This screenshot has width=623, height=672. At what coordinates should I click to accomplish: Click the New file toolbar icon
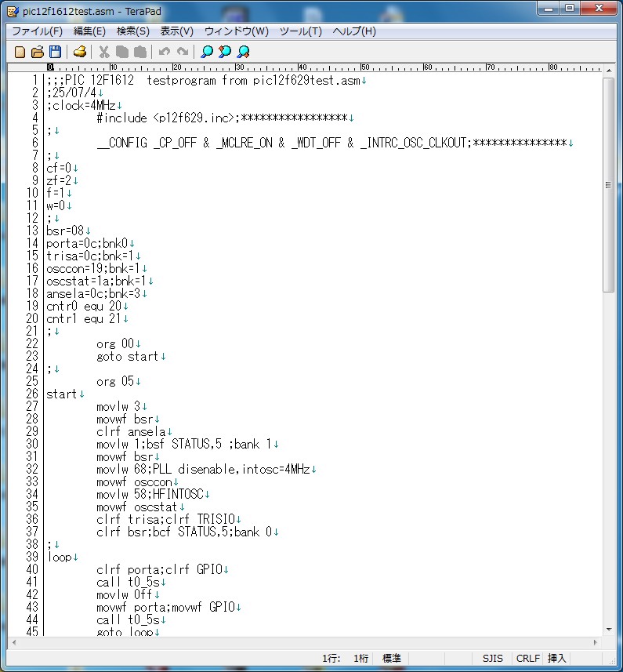(x=20, y=52)
